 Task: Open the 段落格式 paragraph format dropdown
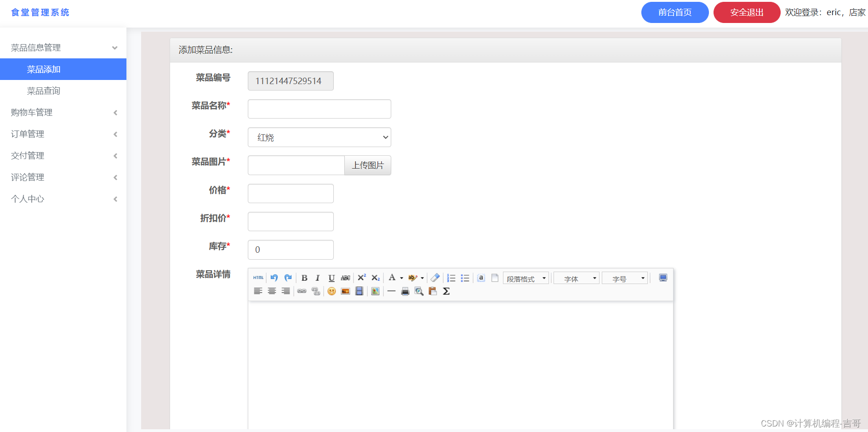click(525, 278)
